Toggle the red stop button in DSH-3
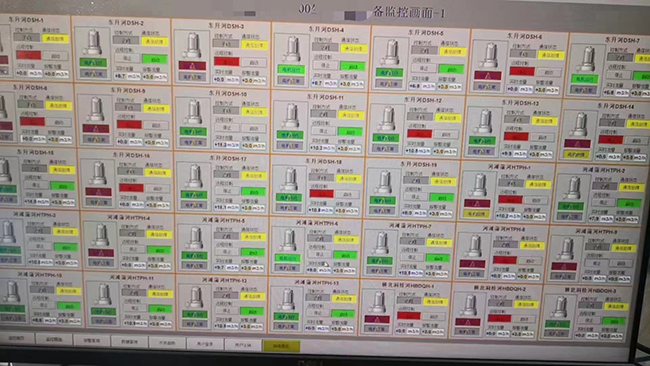 227,62
